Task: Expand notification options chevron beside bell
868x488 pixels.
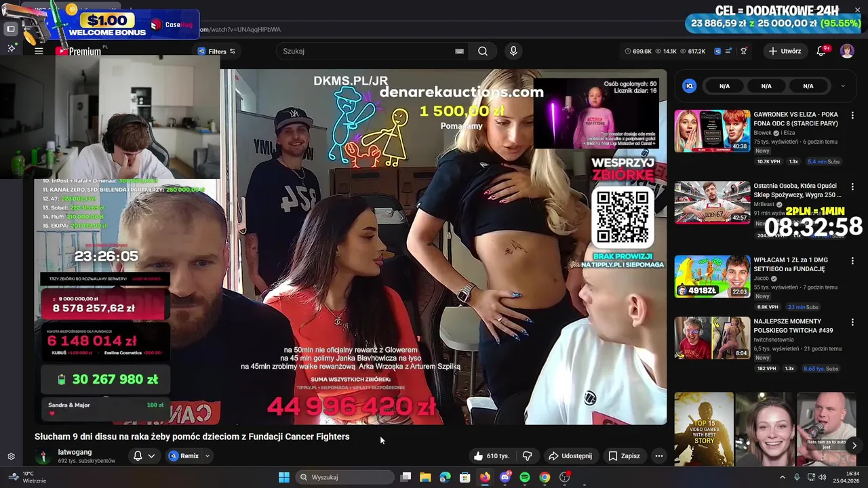Action: coord(151,456)
